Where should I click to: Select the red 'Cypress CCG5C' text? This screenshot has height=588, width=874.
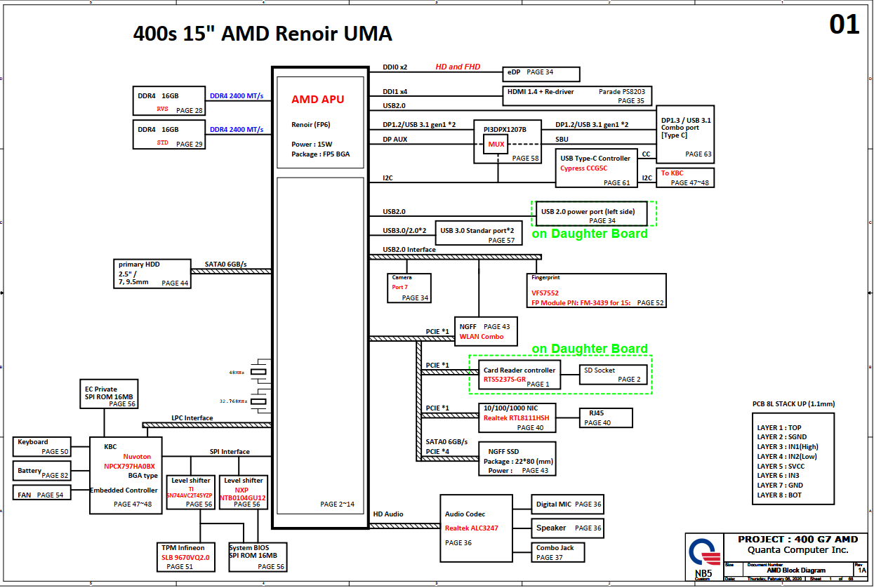584,168
